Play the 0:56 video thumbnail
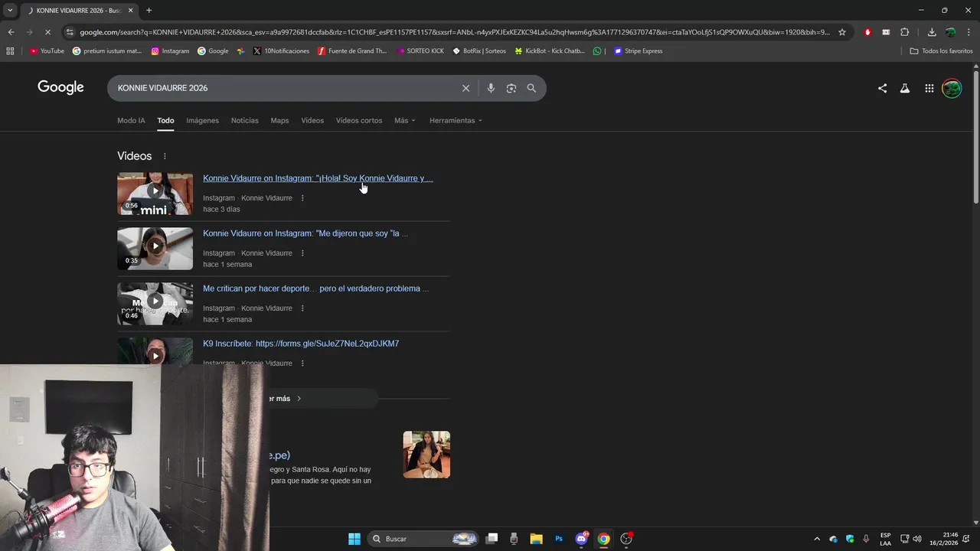This screenshot has width=980, height=551. (155, 194)
